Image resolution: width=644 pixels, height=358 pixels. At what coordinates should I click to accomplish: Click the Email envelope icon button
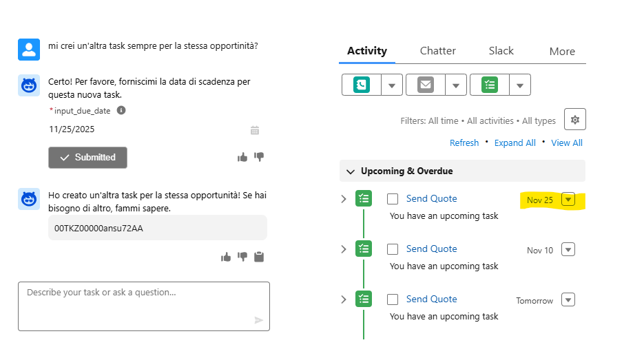[426, 85]
